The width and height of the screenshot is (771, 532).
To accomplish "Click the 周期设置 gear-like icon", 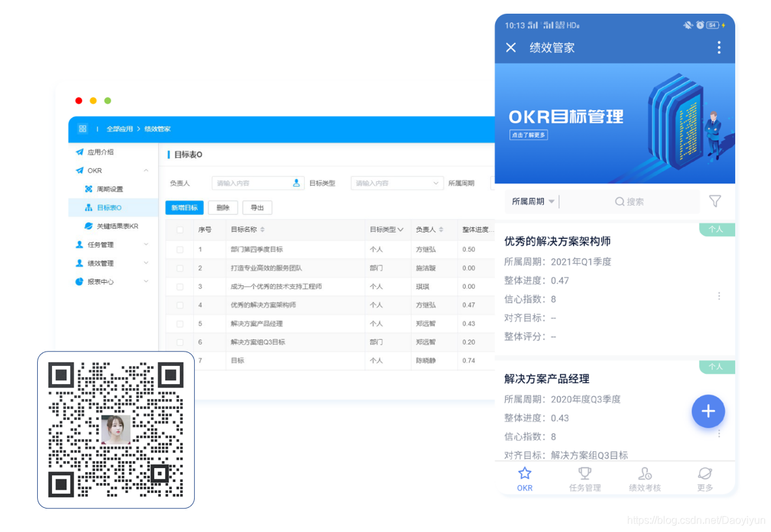I will 89,189.
